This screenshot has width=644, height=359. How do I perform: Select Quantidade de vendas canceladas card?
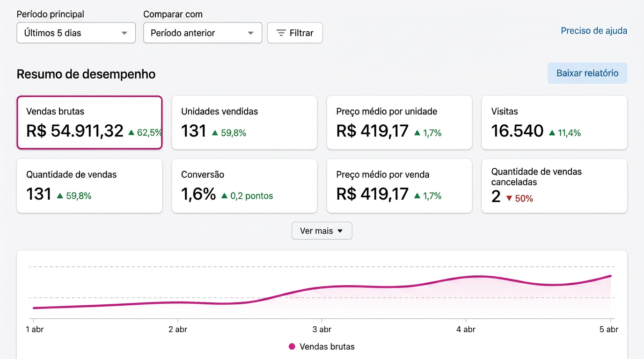pyautogui.click(x=554, y=186)
